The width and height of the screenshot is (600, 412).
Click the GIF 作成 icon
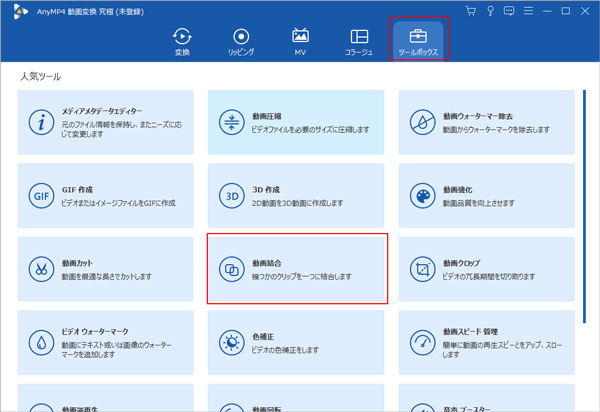(x=41, y=196)
